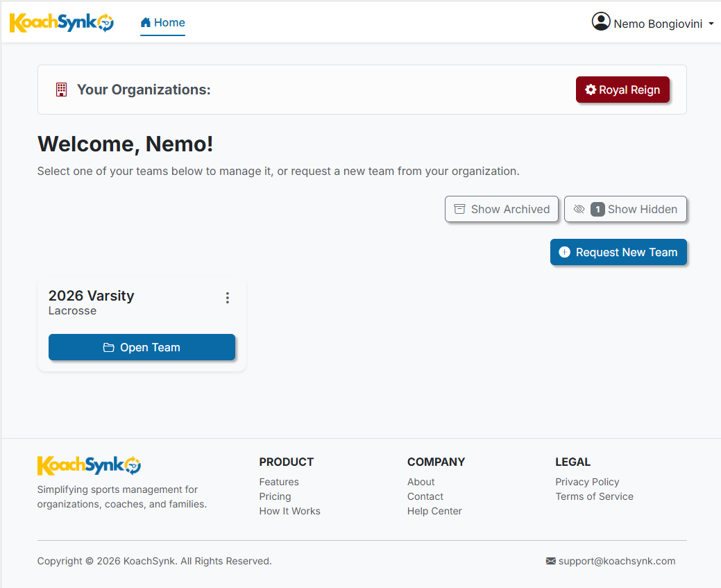The height and width of the screenshot is (588, 721).
Task: Click the eye-slash icon on Show Hidden
Action: (579, 209)
